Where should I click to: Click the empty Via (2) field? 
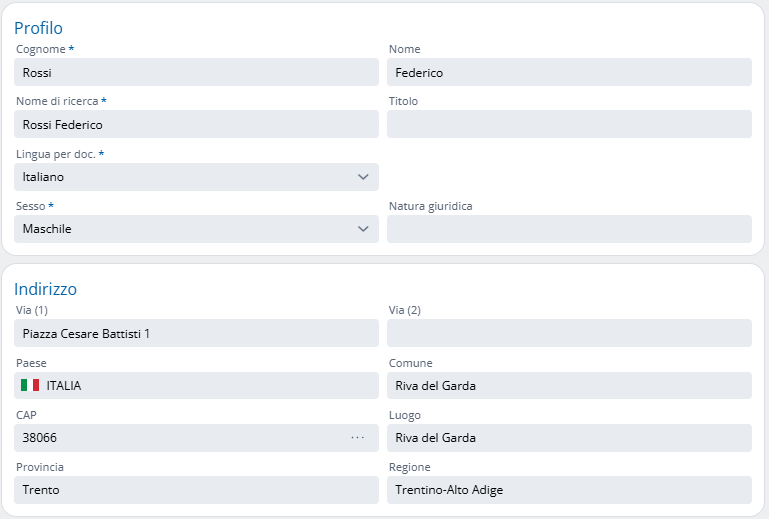coord(568,333)
